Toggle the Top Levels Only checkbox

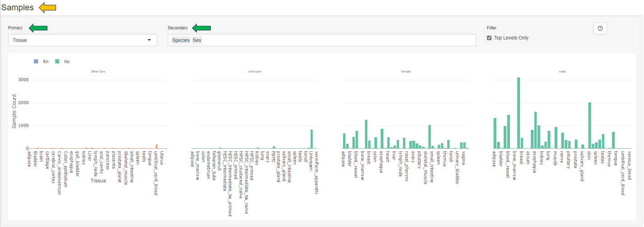point(489,38)
